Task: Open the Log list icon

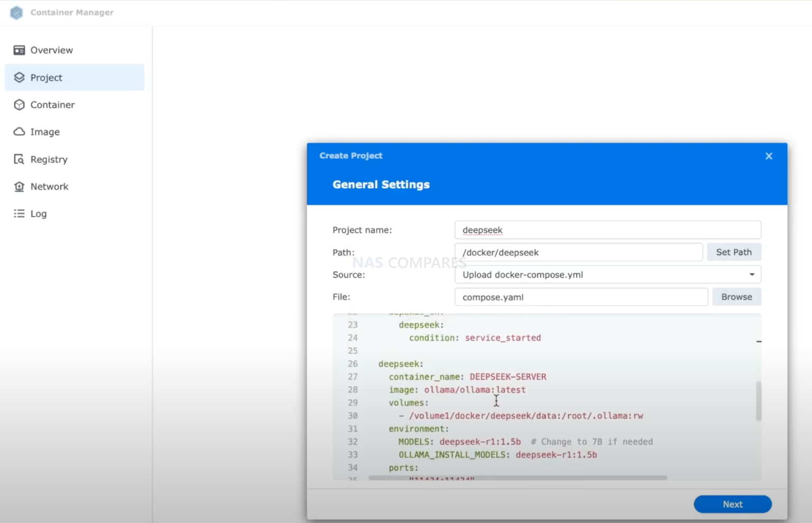Action: pyautogui.click(x=19, y=214)
